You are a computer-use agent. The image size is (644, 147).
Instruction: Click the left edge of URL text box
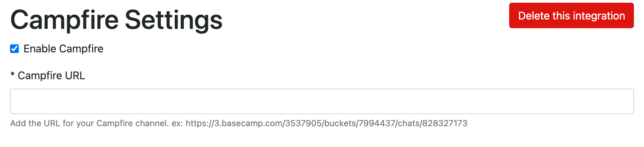[x=17, y=101]
